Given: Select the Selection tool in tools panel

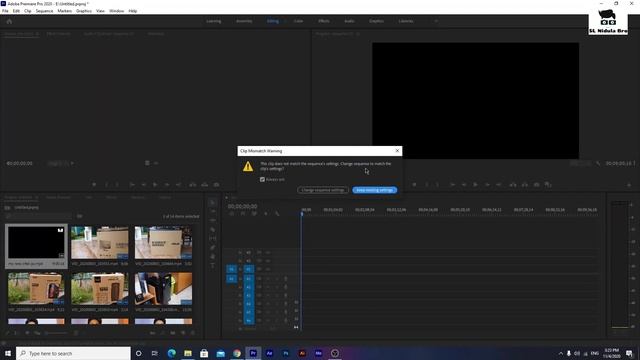Looking at the screenshot, I should pyautogui.click(x=212, y=202).
